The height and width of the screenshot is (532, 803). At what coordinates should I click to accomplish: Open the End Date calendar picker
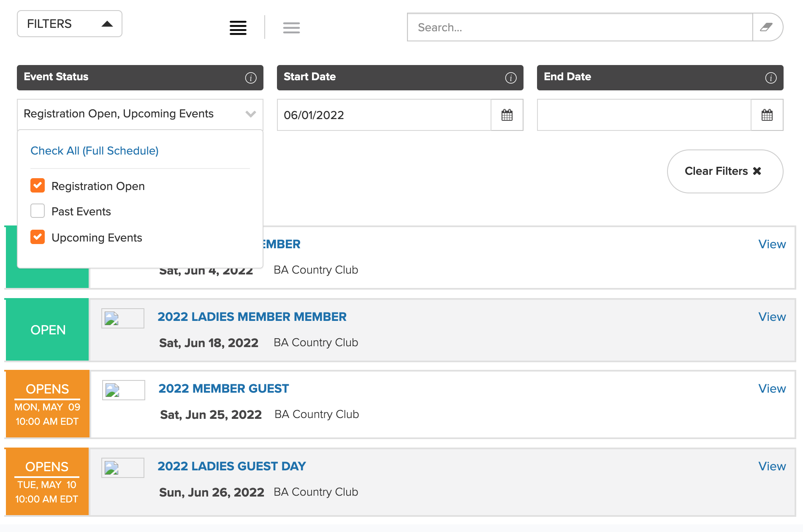click(x=767, y=115)
